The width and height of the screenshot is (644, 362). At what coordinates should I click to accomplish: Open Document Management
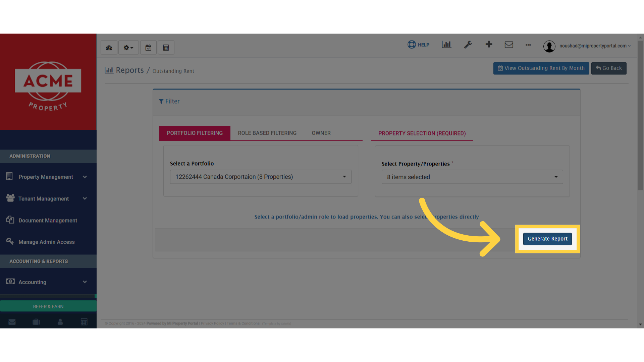point(48,221)
